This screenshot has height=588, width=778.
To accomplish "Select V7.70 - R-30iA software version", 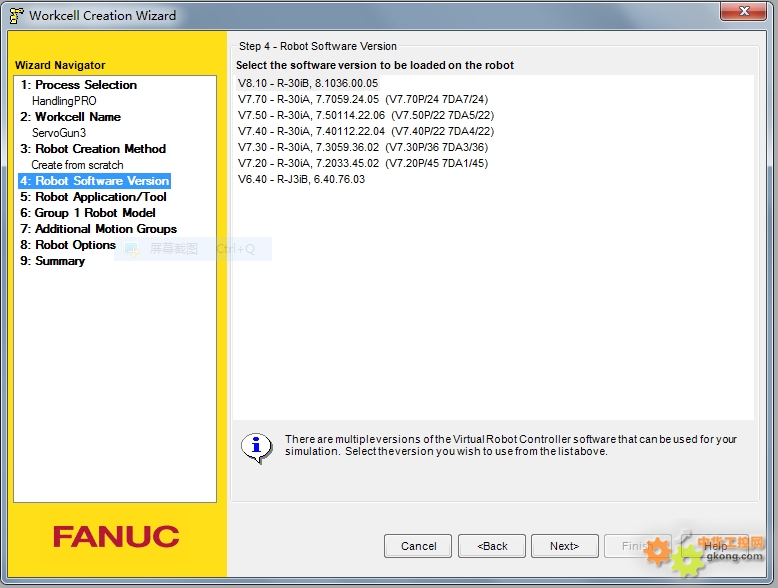I will [x=363, y=99].
